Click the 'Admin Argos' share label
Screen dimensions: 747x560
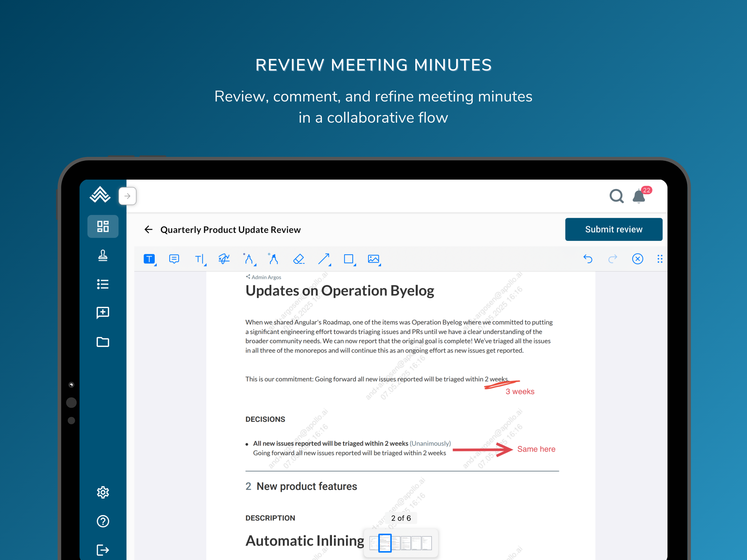coord(263,277)
